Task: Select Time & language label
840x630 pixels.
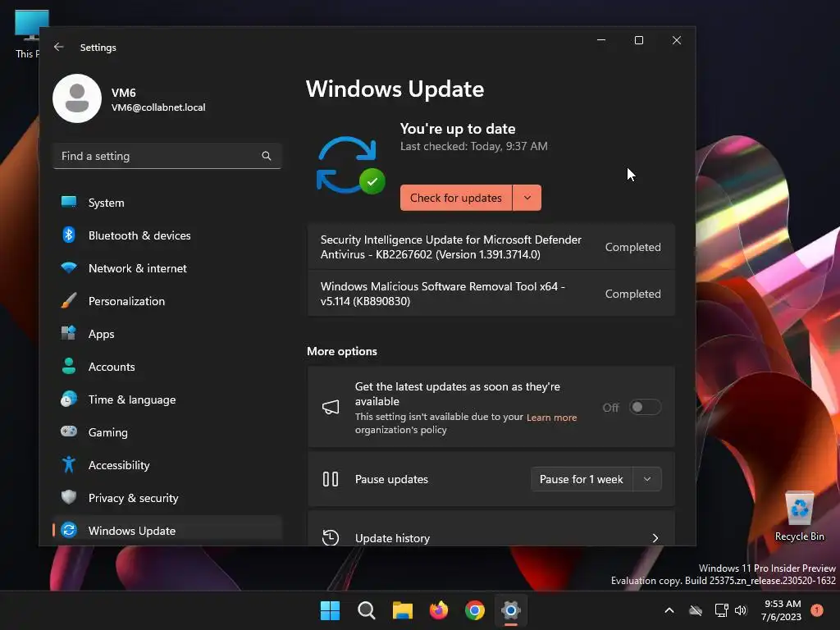Action: pos(132,399)
